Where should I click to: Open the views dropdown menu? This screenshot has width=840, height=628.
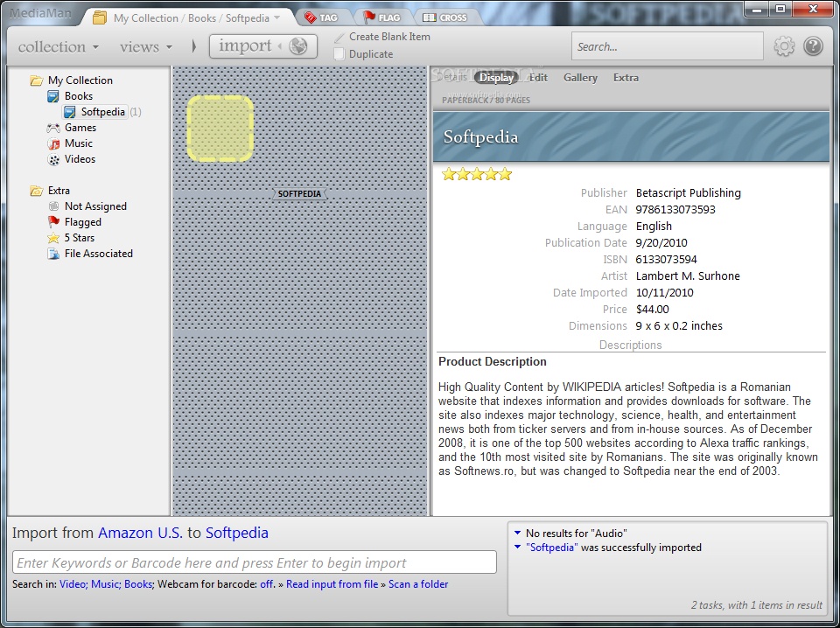146,46
